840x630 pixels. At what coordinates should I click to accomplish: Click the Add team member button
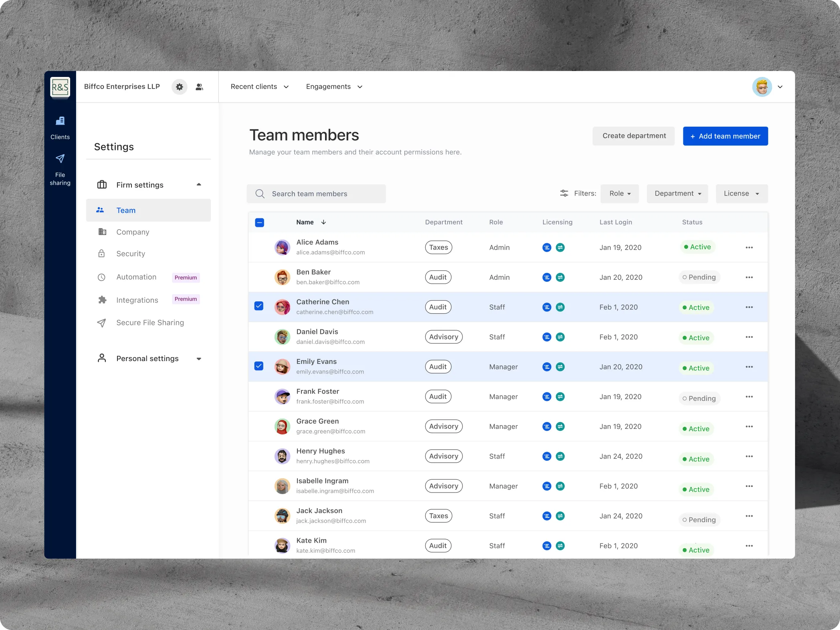click(x=725, y=136)
